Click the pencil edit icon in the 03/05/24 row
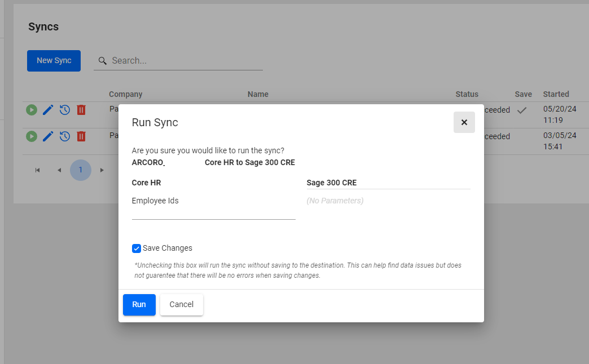This screenshot has width=589, height=364. pos(48,136)
